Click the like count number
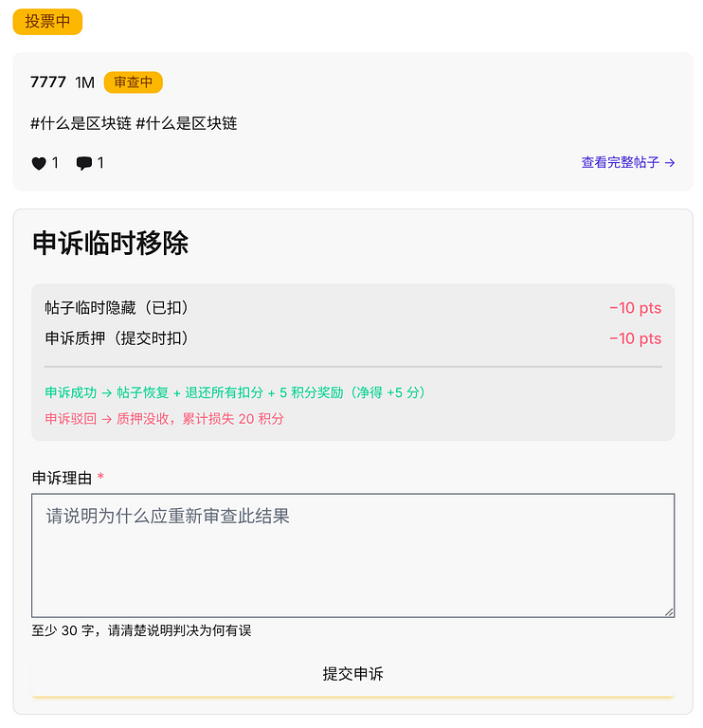The width and height of the screenshot is (703, 728). tap(55, 163)
